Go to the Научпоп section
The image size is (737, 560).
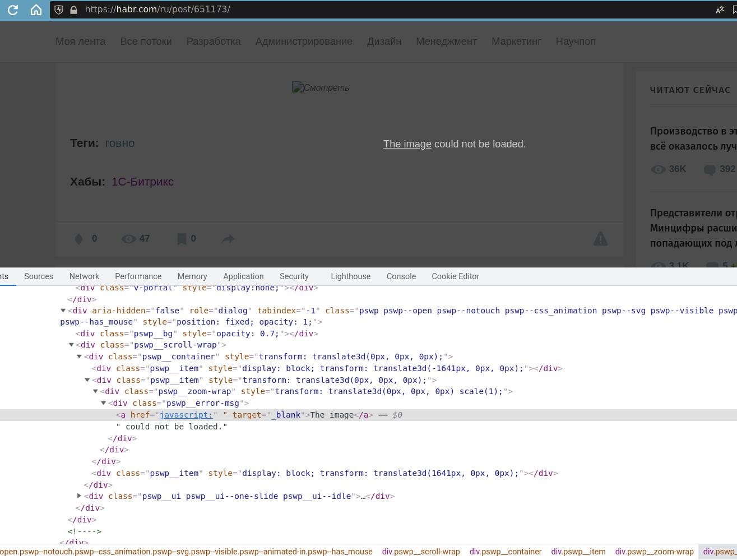(x=576, y=41)
